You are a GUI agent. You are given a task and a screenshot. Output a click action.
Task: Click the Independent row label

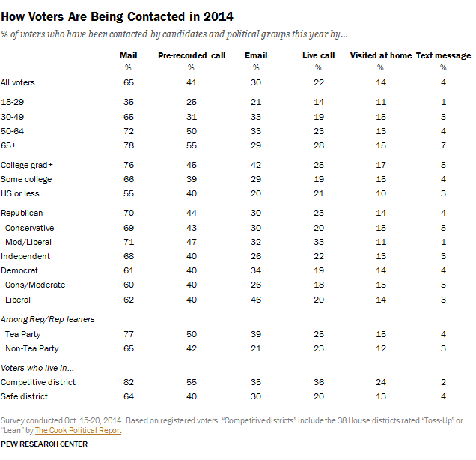[24, 255]
